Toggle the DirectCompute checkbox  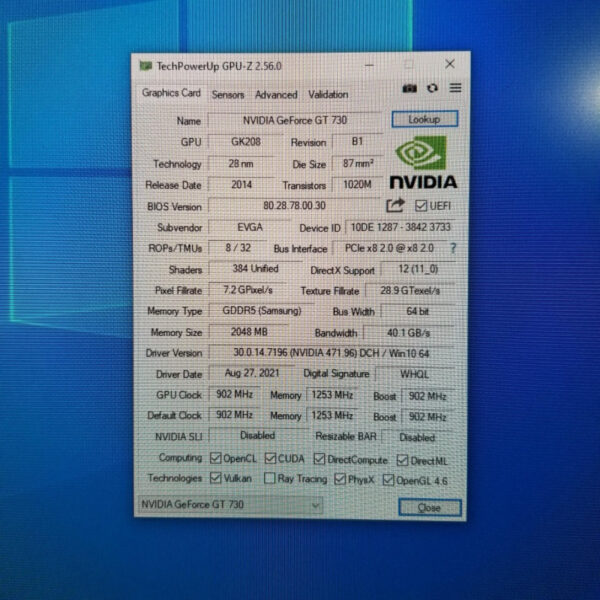click(x=319, y=459)
